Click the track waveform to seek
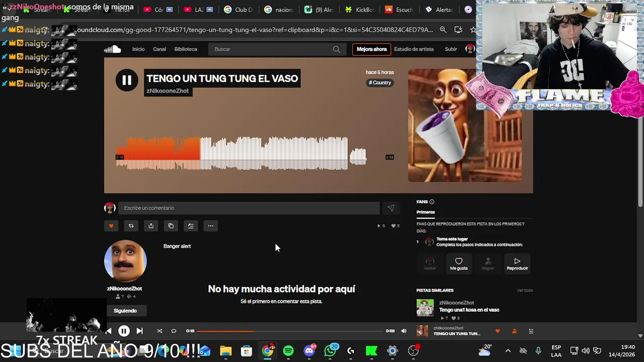Viewport: 644px width, 362px height. coord(242,153)
